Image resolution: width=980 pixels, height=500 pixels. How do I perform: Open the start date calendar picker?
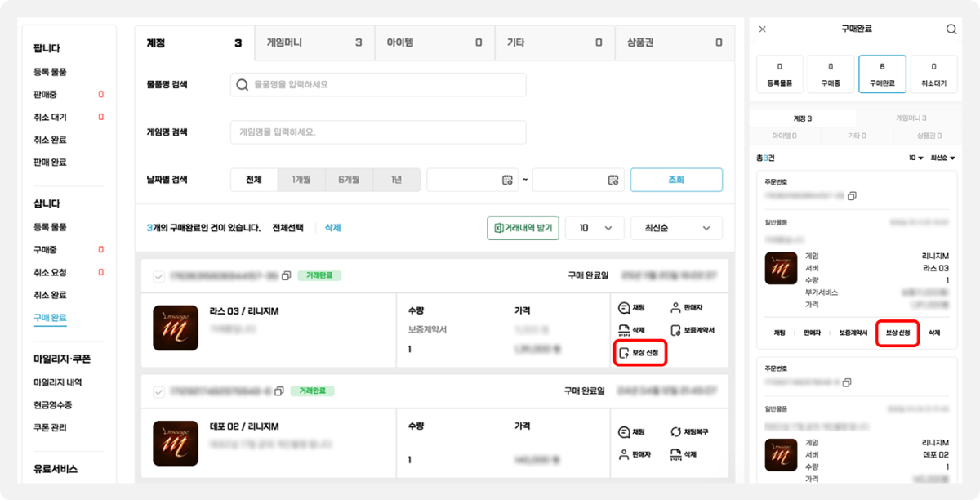click(x=507, y=181)
